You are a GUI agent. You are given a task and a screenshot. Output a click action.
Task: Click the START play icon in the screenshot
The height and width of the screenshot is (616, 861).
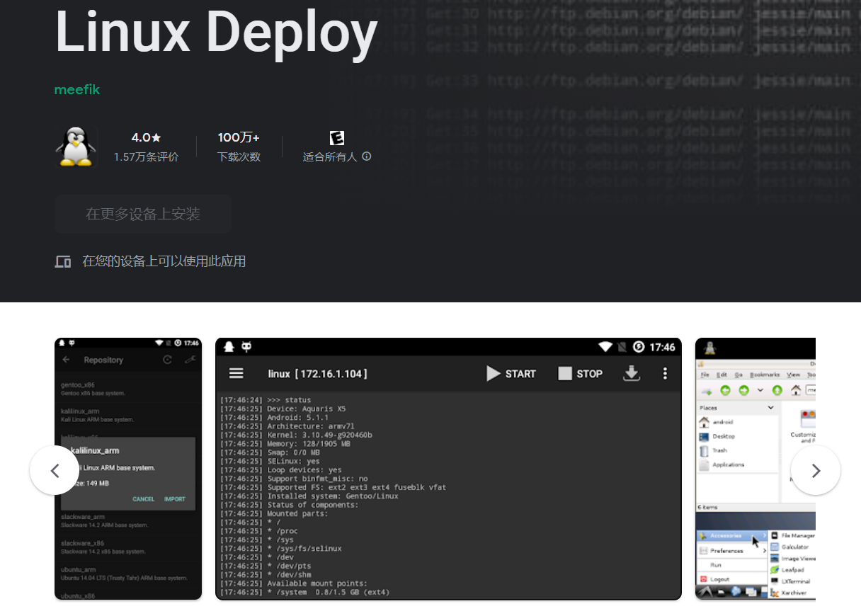pyautogui.click(x=494, y=373)
